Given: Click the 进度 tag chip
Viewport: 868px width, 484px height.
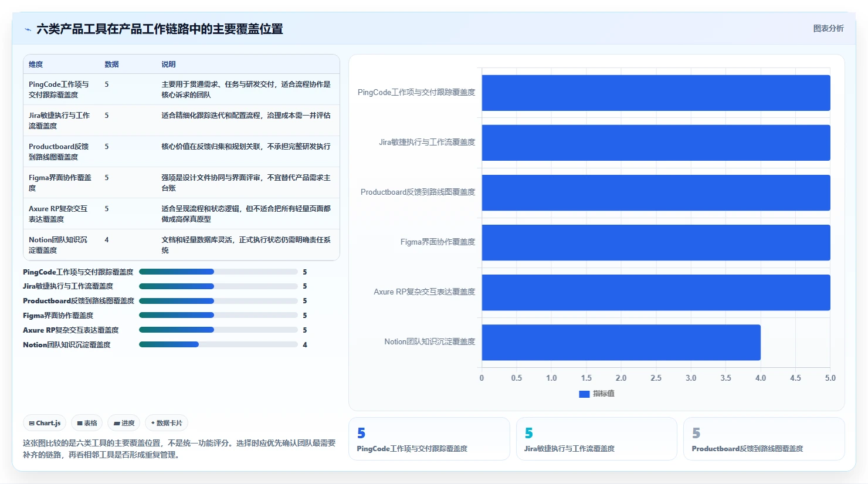Looking at the screenshot, I should click(124, 423).
